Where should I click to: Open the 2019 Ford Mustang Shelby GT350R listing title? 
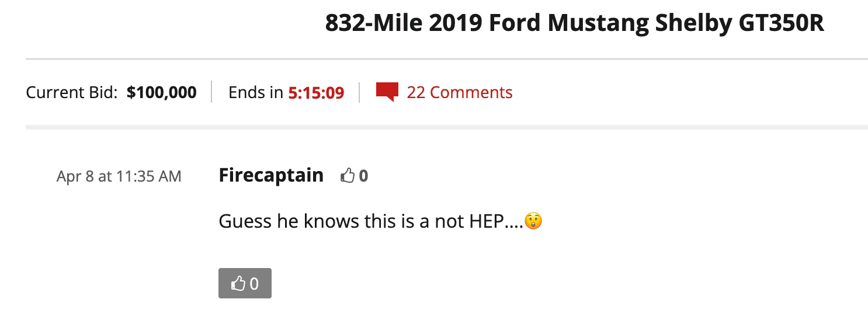pos(574,23)
